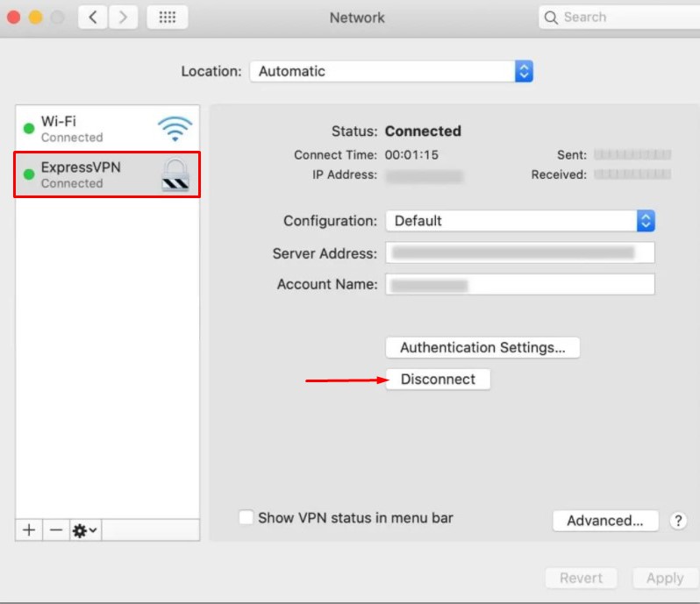Go forward using the right chevron button
This screenshot has width=700, height=604.
tap(123, 18)
